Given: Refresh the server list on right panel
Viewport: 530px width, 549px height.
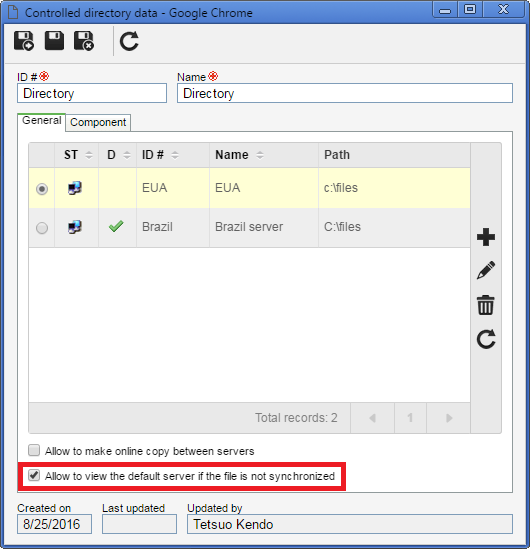Looking at the screenshot, I should [x=486, y=339].
